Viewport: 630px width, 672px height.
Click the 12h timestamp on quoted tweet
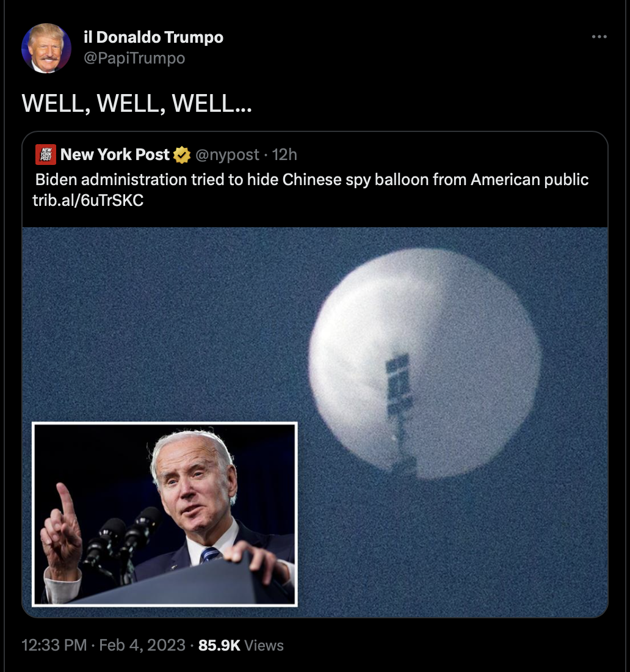284,155
